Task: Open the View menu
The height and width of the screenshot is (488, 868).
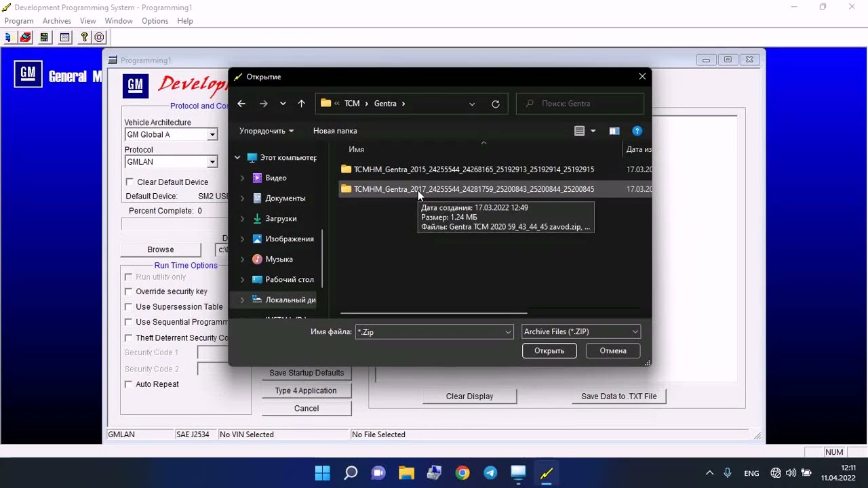Action: click(x=88, y=21)
